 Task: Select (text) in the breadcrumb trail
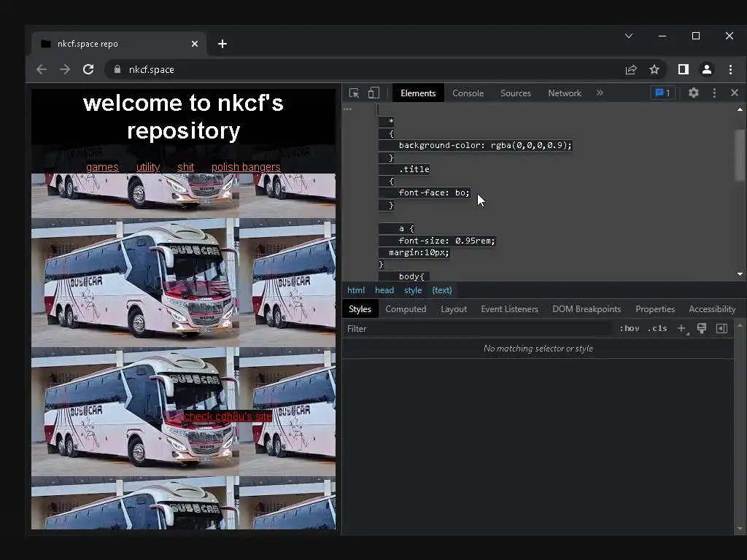pos(441,290)
